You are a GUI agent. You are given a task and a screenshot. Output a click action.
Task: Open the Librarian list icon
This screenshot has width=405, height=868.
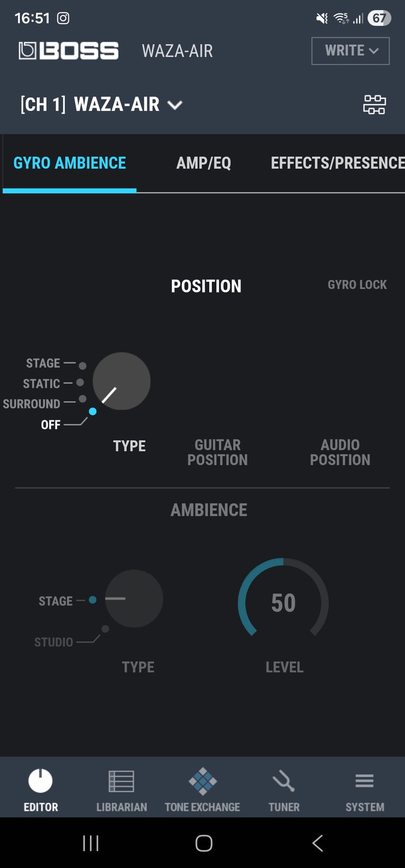click(x=121, y=781)
